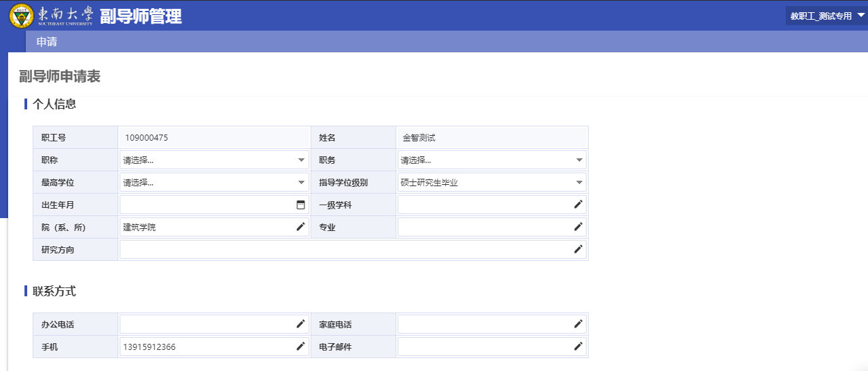868x371 pixels.
Task: Open the 职称 dropdown list
Action: click(x=214, y=160)
